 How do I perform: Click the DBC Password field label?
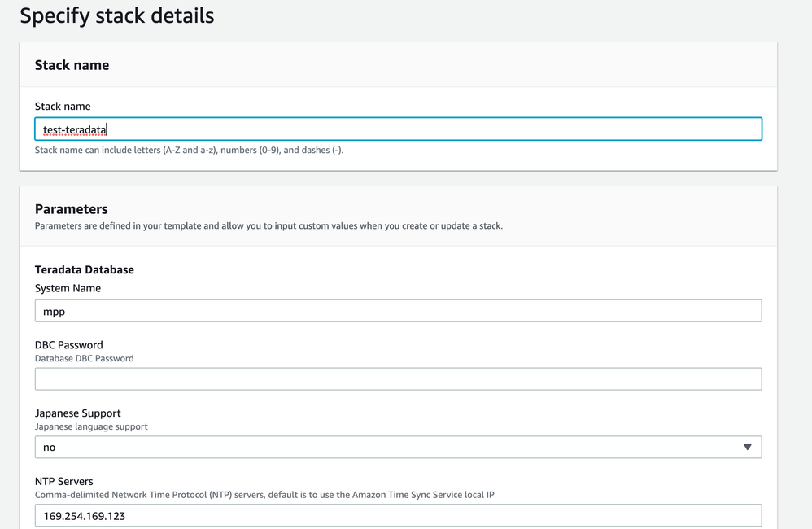[x=68, y=344]
